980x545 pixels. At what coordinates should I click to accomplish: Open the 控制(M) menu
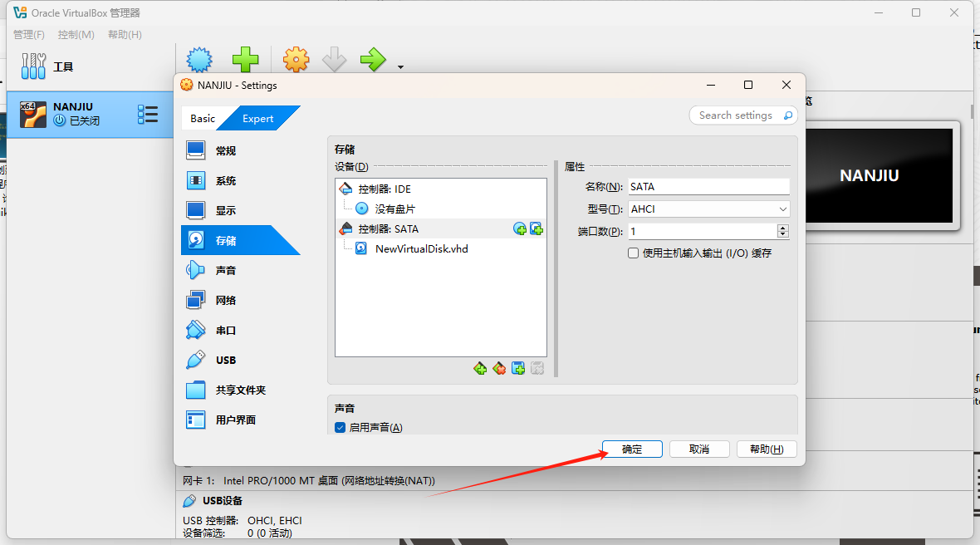[x=76, y=34]
